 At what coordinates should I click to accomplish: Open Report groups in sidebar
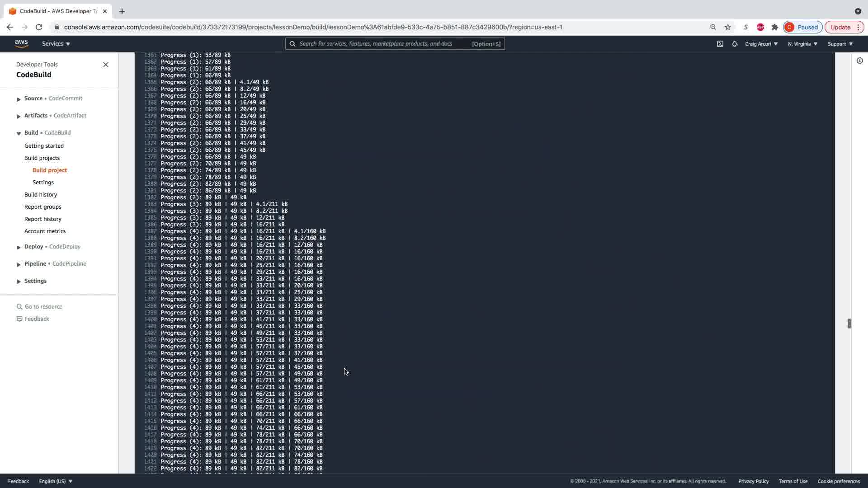coord(43,206)
